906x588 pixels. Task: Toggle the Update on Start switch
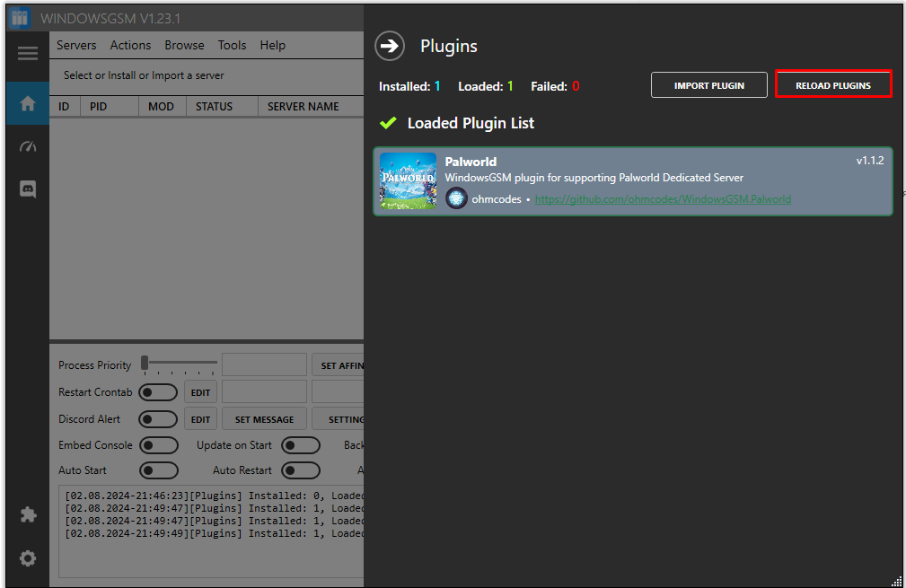(301, 445)
